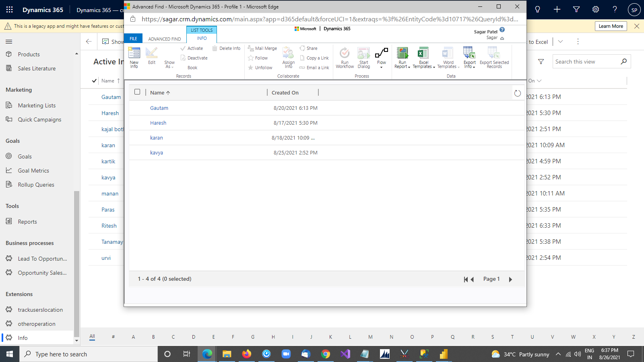Click the Windows Start button
This screenshot has width=644, height=362.
(x=10, y=354)
